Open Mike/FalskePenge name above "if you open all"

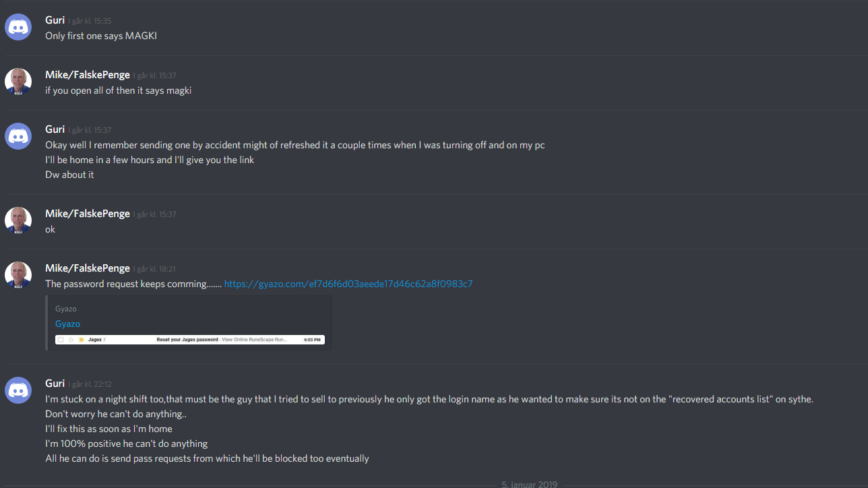pyautogui.click(x=88, y=75)
